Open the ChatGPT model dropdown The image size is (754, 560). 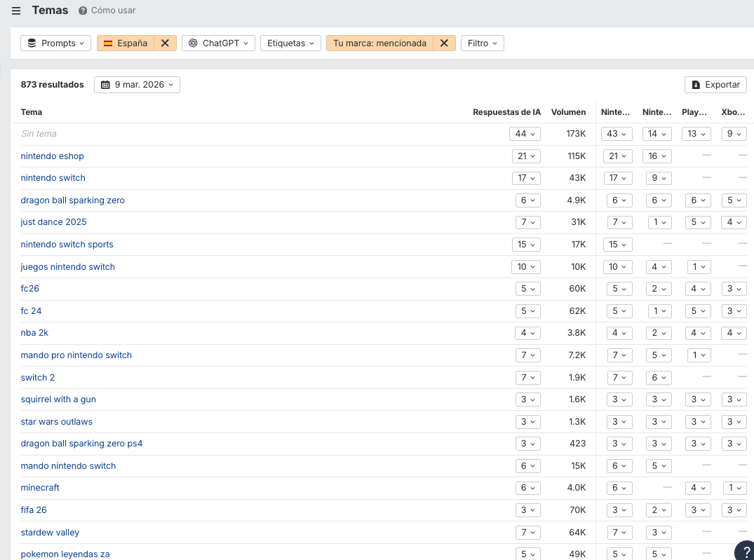click(218, 43)
